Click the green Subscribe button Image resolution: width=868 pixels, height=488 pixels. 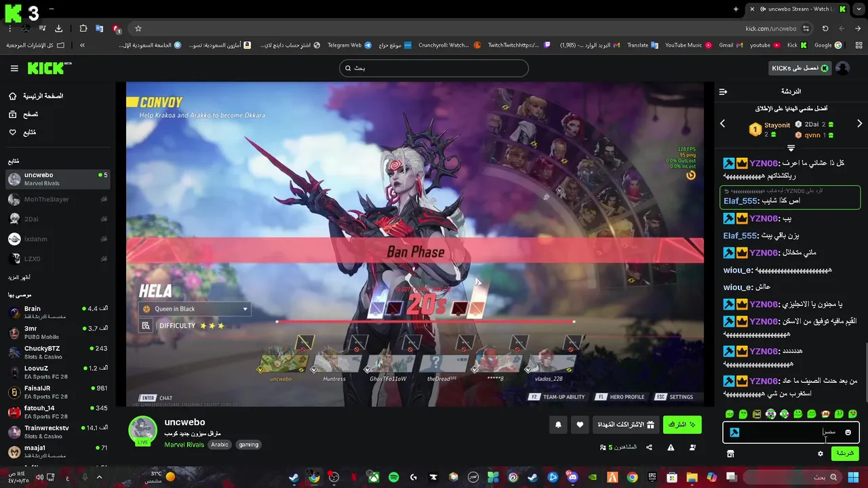coord(682,424)
